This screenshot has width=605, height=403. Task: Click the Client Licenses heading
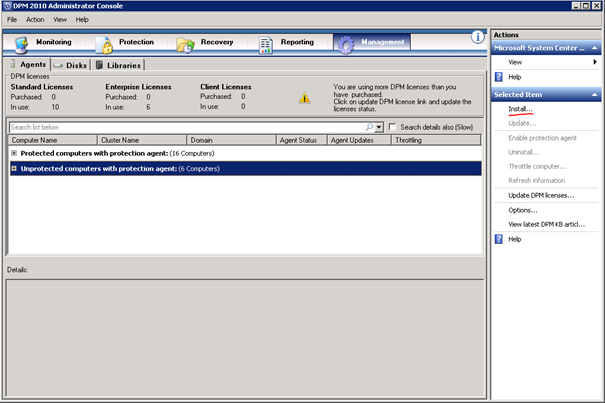(x=225, y=87)
